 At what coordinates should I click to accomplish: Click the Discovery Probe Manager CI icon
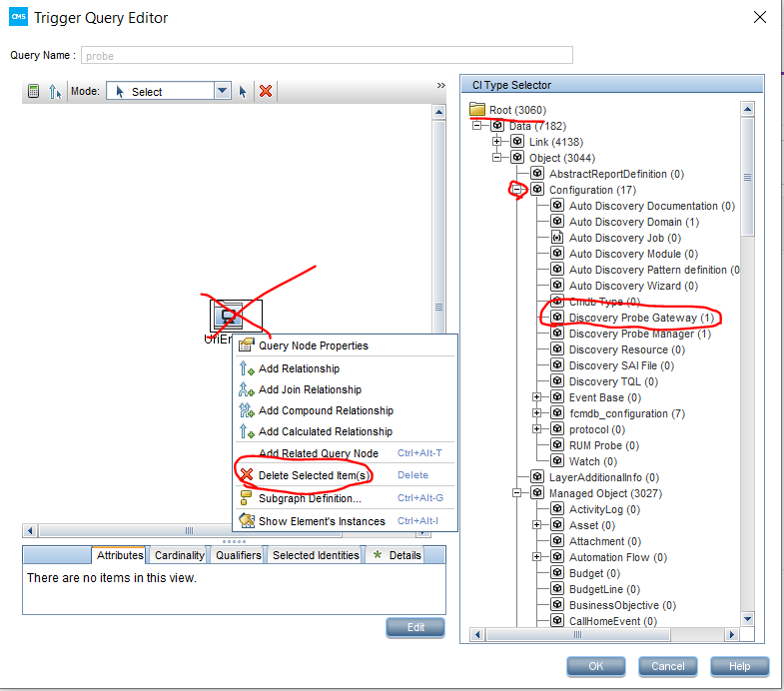click(557, 334)
